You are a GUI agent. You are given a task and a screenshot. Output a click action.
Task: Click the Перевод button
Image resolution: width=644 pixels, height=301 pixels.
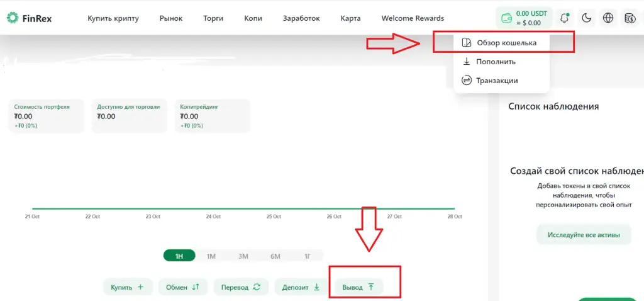tap(241, 287)
